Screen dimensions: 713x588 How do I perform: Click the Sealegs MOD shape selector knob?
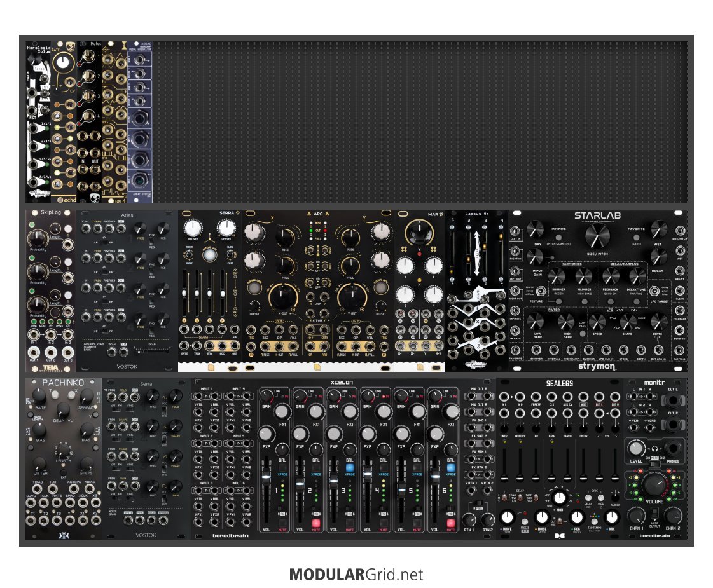coord(560,498)
